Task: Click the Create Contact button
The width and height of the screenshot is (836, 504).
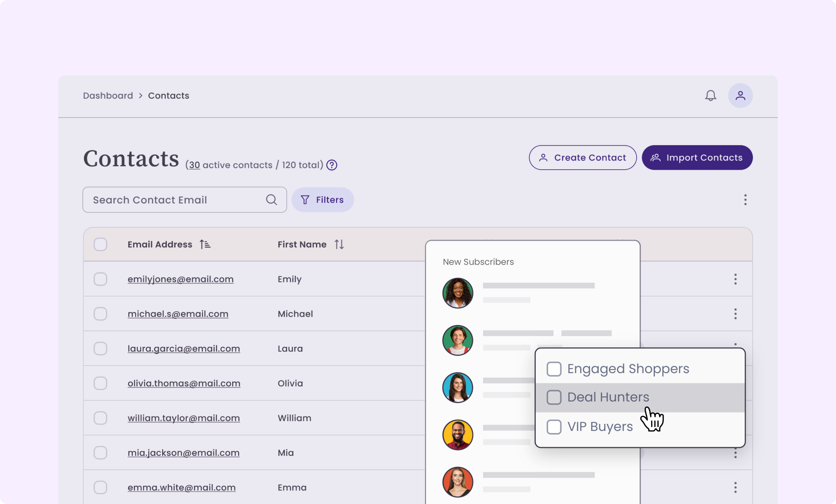Action: [x=583, y=157]
